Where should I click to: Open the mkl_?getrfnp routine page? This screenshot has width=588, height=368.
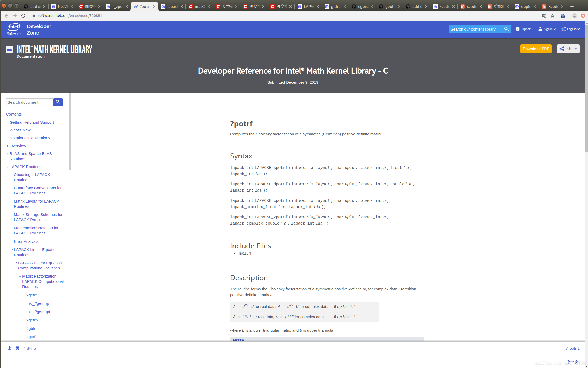pos(38,303)
